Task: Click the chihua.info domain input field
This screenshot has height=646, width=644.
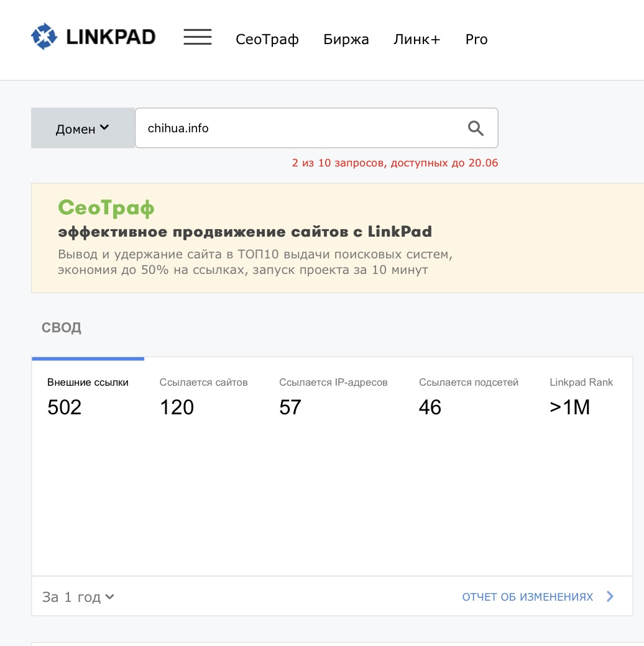Action: pyautogui.click(x=316, y=128)
